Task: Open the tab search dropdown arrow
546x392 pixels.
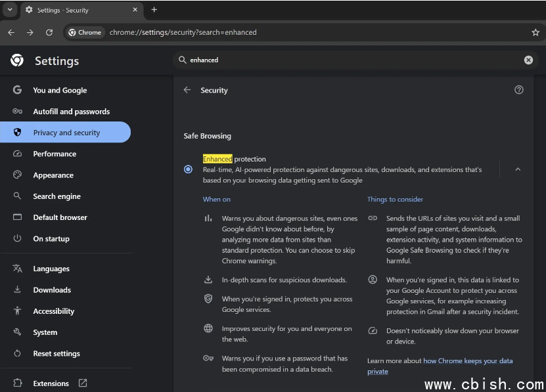Action: [9, 10]
